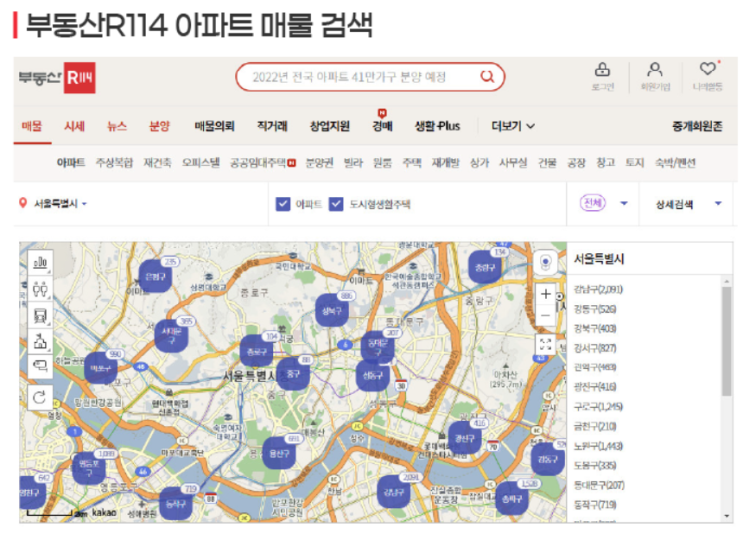Select the 재건축 sub-category
The image size is (743, 534).
coord(157,163)
